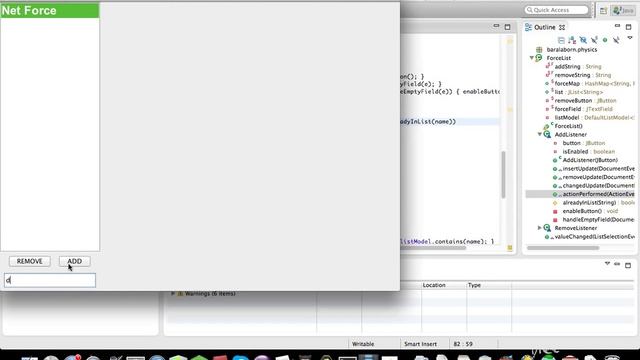Select removeString field in Outline
640x360 pixels.
point(582,75)
